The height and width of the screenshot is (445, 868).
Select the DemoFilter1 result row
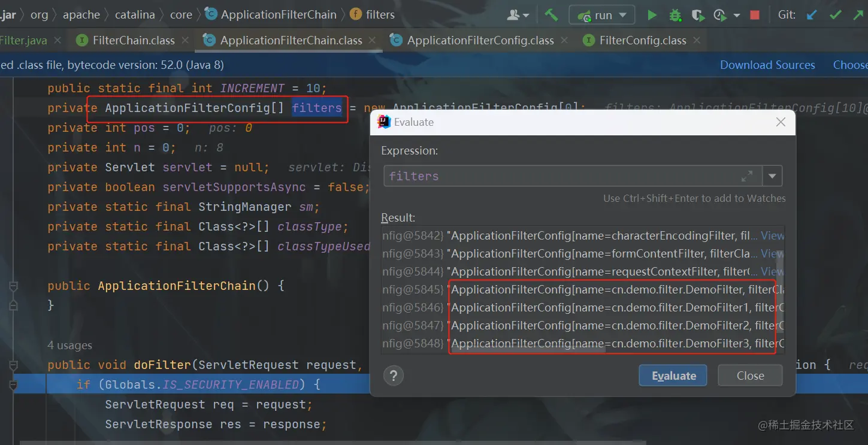coord(582,307)
